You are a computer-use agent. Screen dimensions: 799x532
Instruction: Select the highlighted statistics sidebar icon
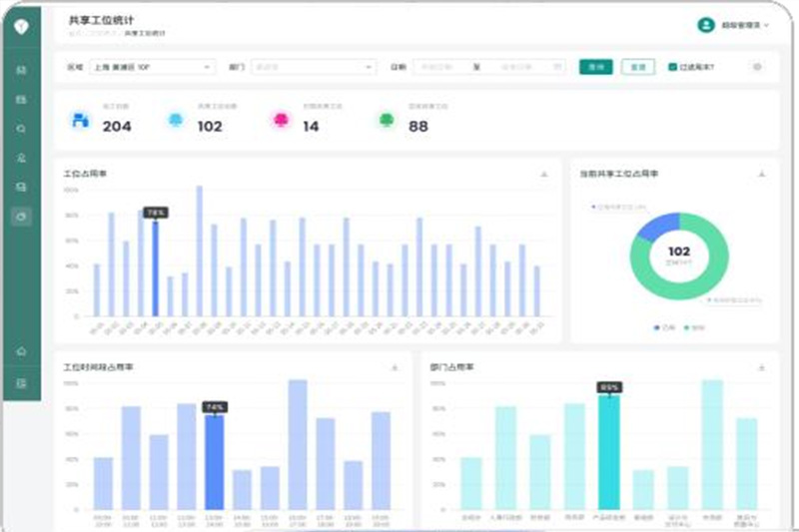pos(21,216)
